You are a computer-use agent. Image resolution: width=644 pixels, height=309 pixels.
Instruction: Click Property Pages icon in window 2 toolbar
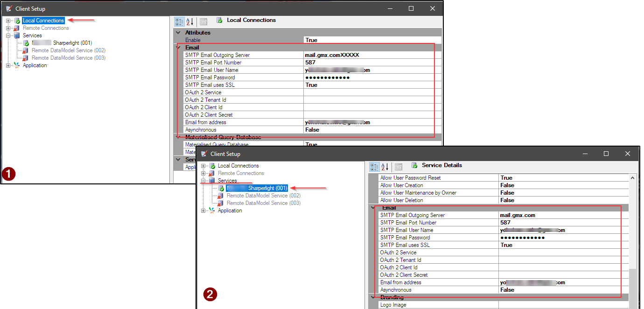click(398, 167)
